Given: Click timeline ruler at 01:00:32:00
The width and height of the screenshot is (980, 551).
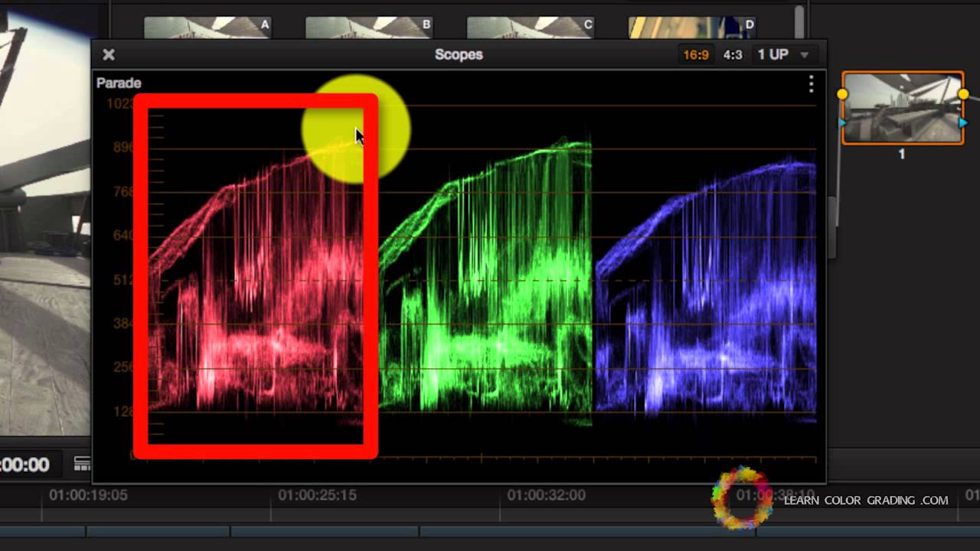Looking at the screenshot, I should click(546, 495).
